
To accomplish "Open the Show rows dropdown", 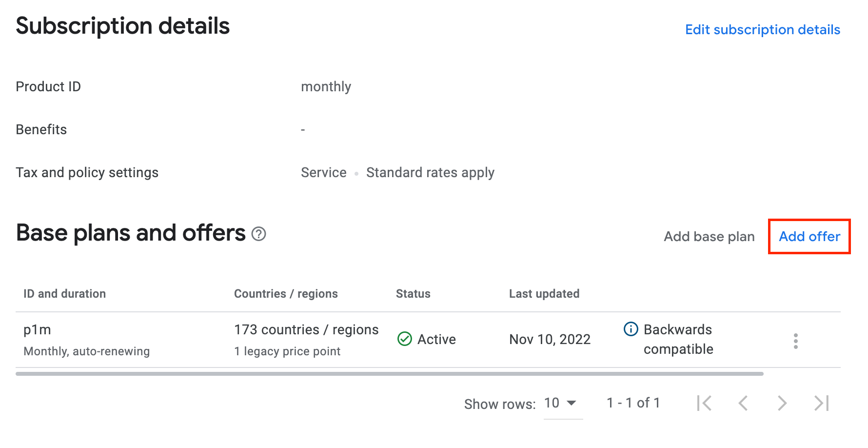I will click(563, 404).
